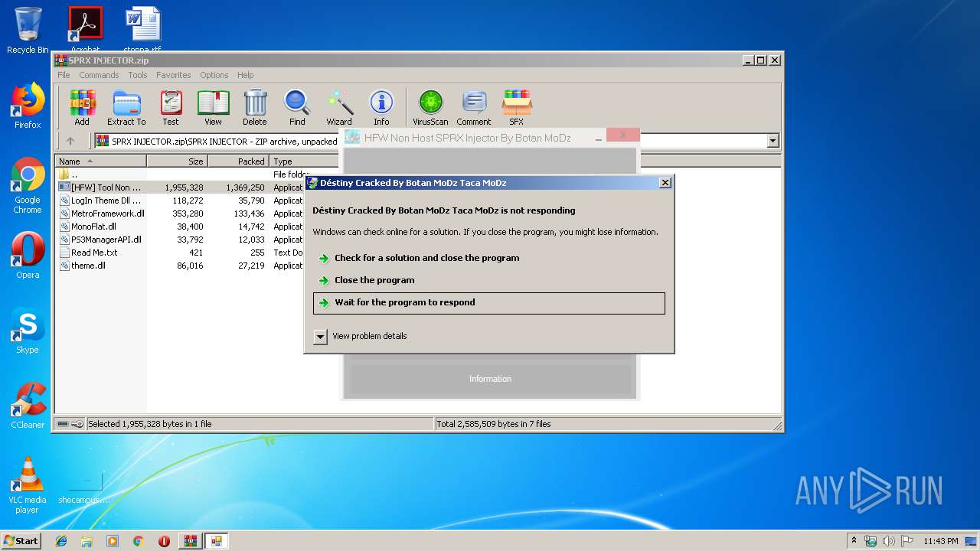Screen dimensions: 980x551
Task: Close the not responding dialog
Action: [x=665, y=182]
